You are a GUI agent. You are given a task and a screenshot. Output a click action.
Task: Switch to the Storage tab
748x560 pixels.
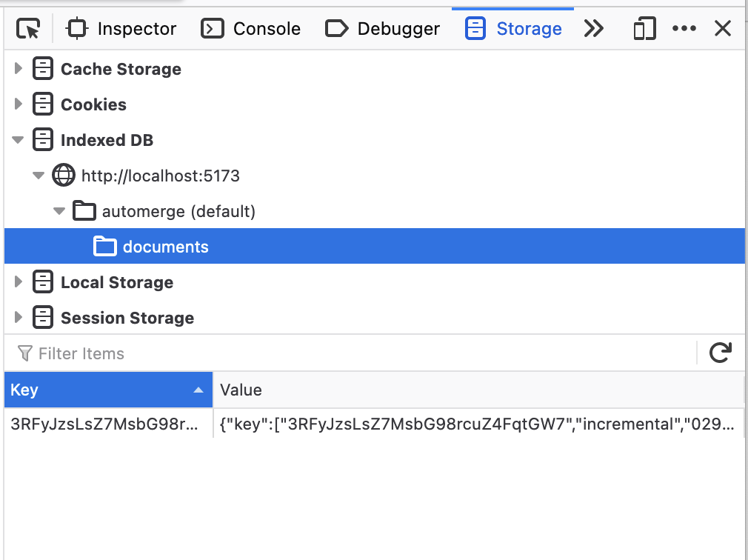click(x=512, y=27)
